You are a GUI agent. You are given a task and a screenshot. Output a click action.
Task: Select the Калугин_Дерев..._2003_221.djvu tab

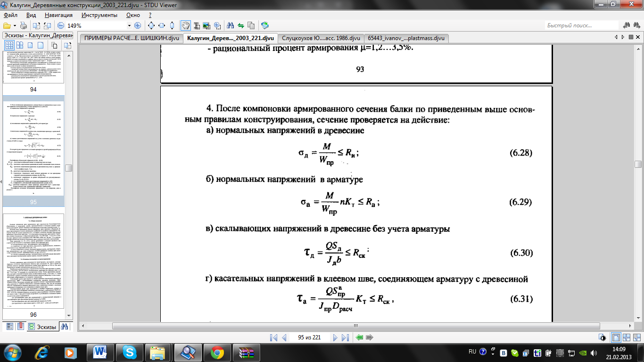point(231,38)
